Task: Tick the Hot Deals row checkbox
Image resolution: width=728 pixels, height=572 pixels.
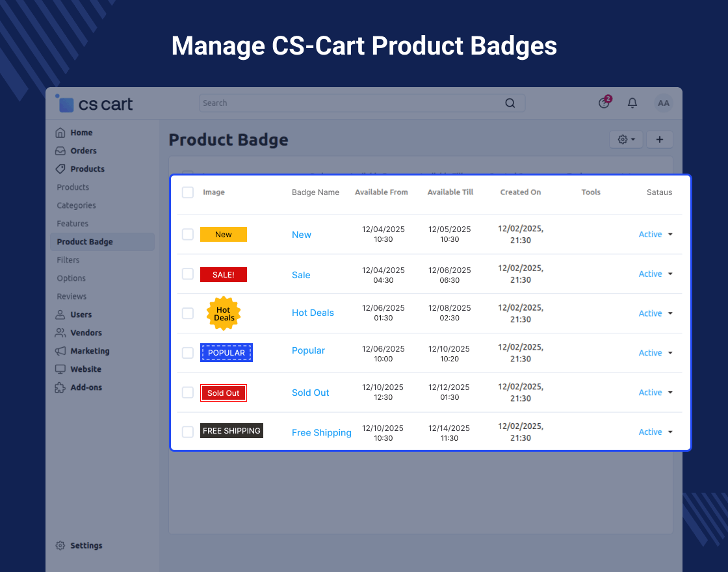Action: click(188, 313)
